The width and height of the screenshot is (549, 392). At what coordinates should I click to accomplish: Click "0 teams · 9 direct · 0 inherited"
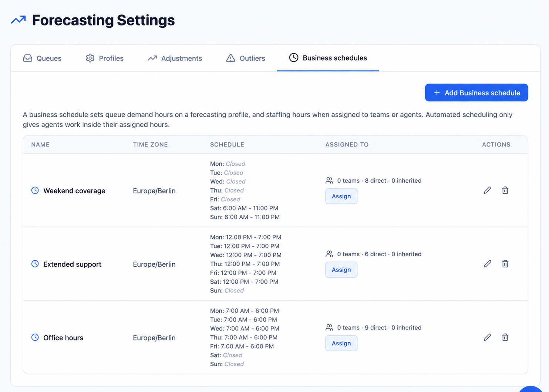pos(379,328)
